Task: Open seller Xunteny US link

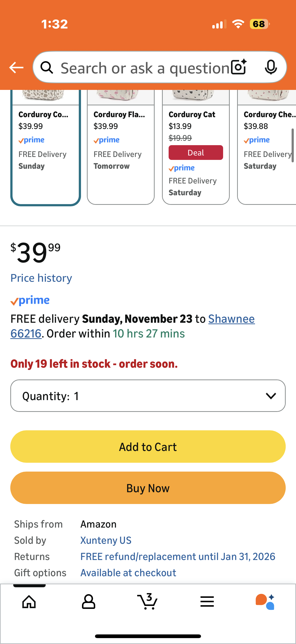Action: pyautogui.click(x=106, y=540)
